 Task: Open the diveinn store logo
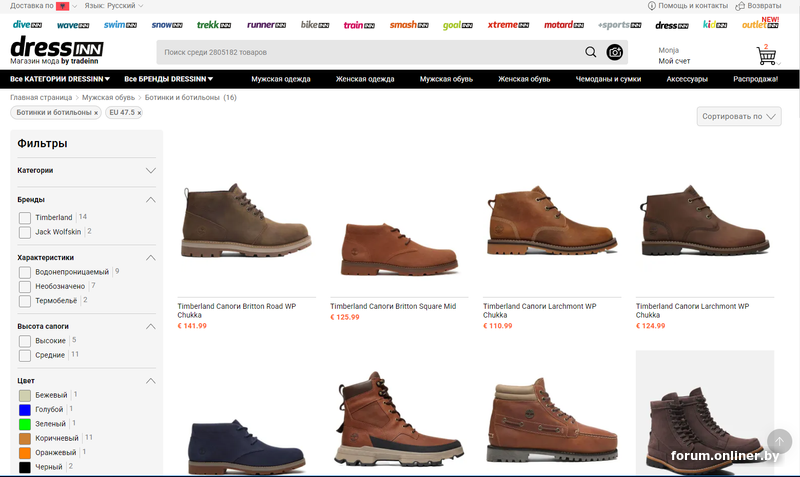click(27, 24)
